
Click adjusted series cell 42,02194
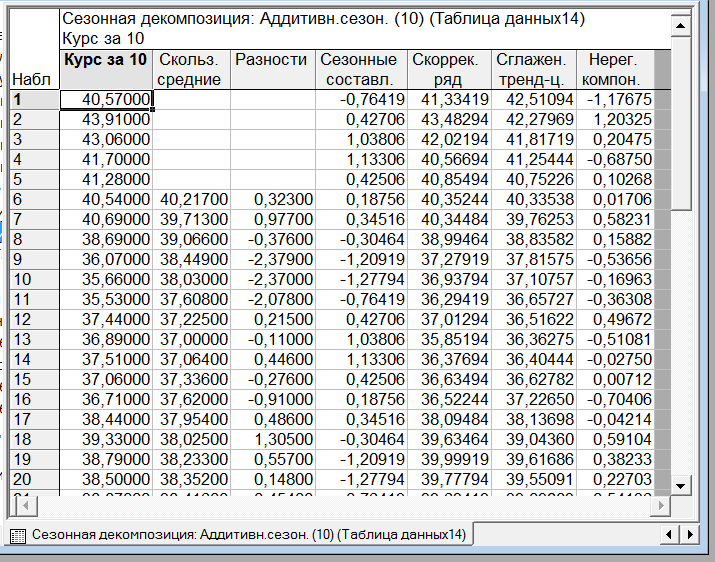pyautogui.click(x=449, y=140)
